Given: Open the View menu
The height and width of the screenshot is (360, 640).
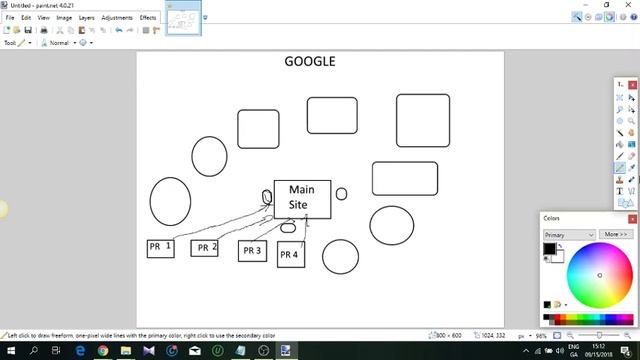Looking at the screenshot, I should (x=43, y=18).
